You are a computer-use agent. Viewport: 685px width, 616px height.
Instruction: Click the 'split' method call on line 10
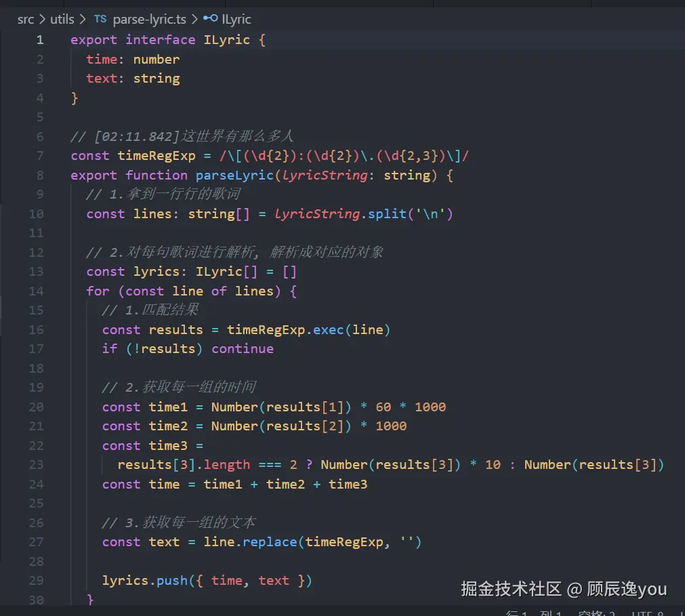(387, 214)
